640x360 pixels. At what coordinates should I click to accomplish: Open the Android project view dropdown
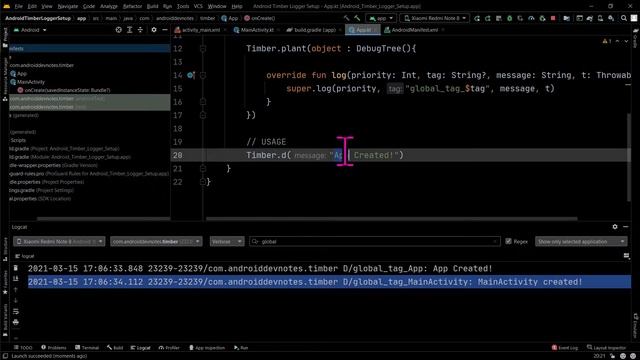[x=30, y=30]
